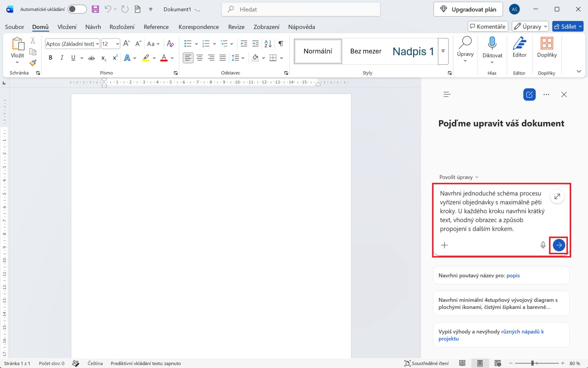Center the paragraph text
This screenshot has height=368, width=588.
200,58
